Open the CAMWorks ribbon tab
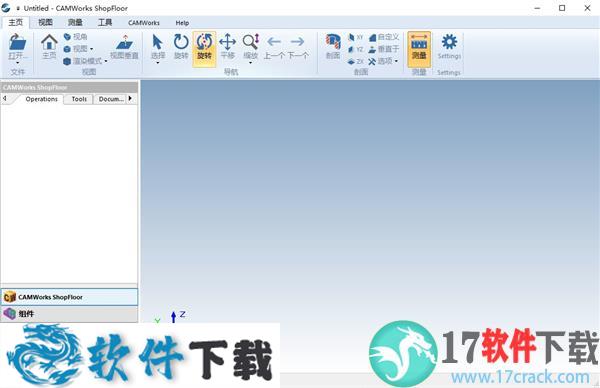This screenshot has height=388, width=600. [144, 23]
